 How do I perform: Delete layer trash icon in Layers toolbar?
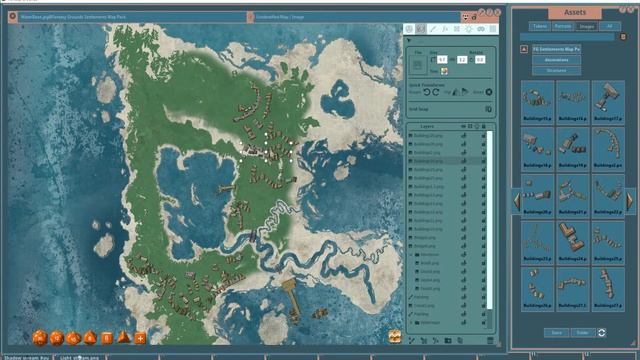point(490,340)
